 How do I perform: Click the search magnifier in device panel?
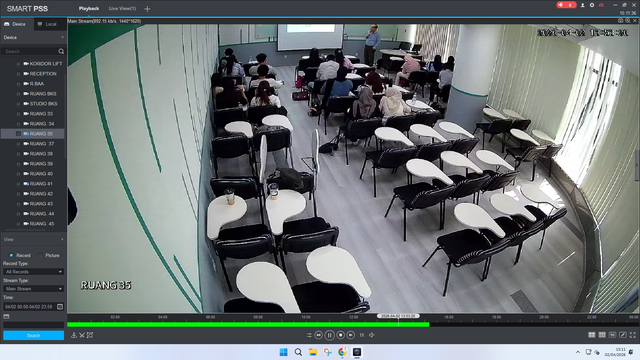pyautogui.click(x=61, y=51)
